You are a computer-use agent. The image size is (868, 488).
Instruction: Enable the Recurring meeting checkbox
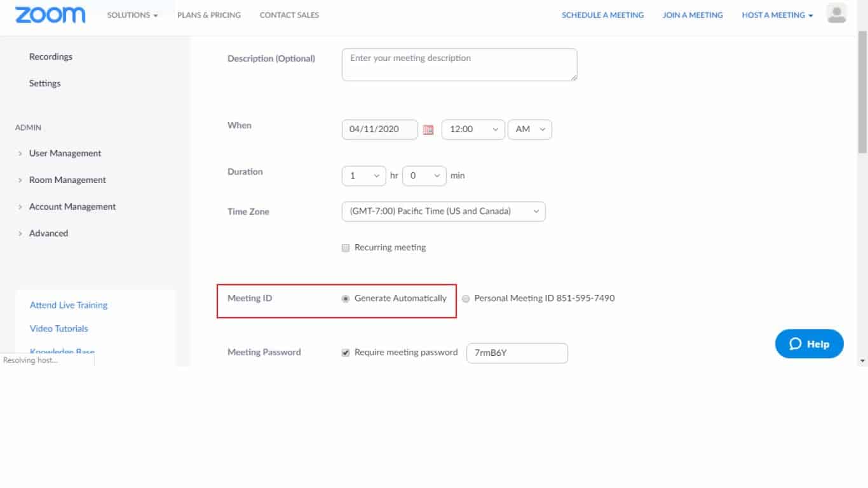point(346,248)
